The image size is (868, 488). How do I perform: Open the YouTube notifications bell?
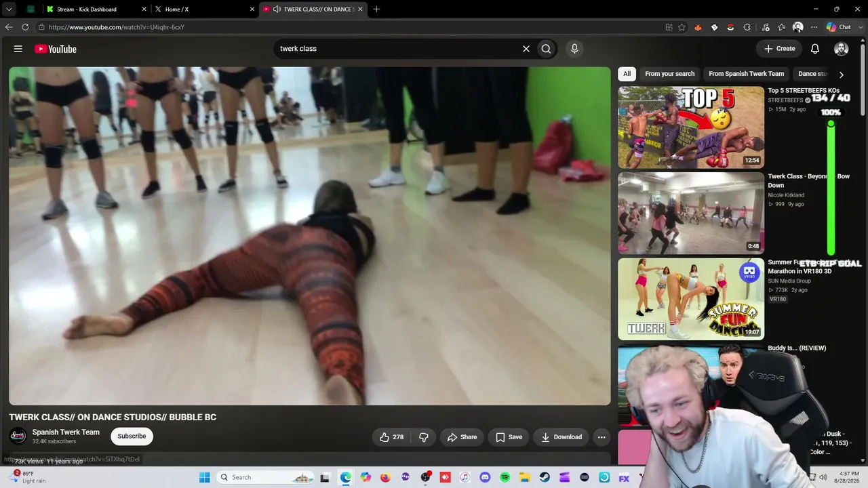pyautogui.click(x=815, y=49)
